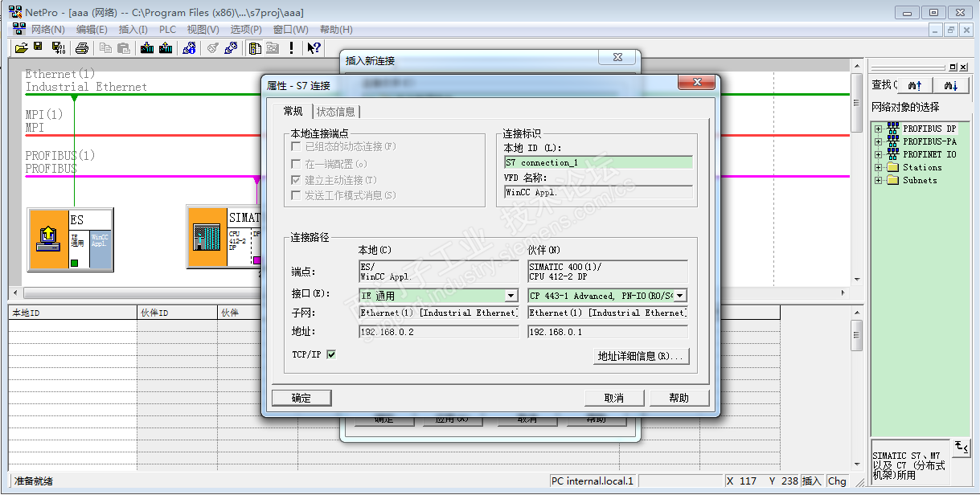This screenshot has width=980, height=495.
Task: Click the Open project toolbar icon
Action: (x=22, y=48)
